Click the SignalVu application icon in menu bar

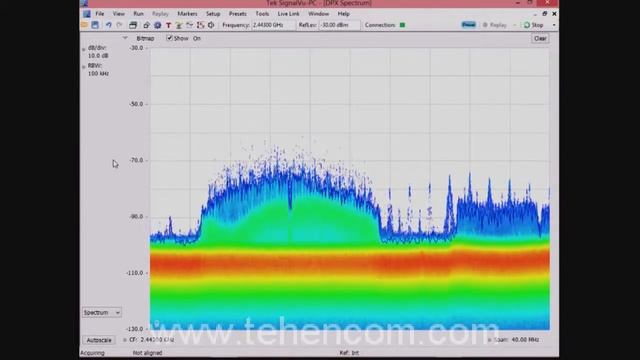tap(87, 14)
